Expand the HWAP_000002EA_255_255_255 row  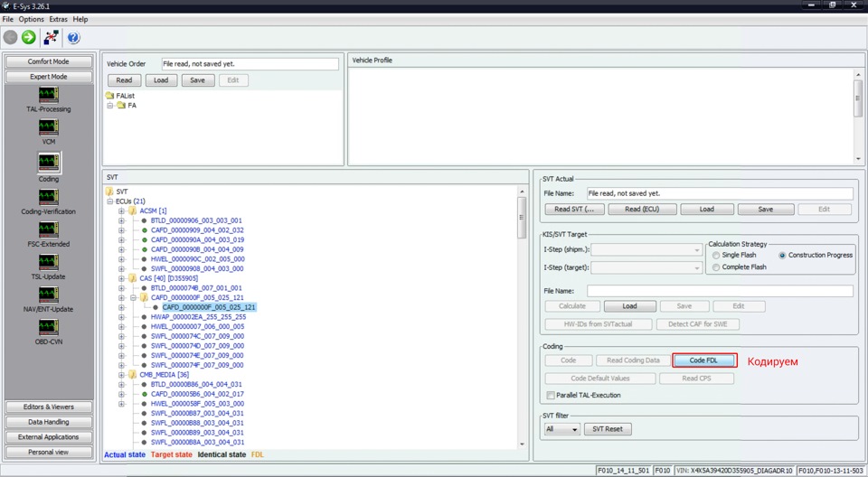pyautogui.click(x=121, y=317)
